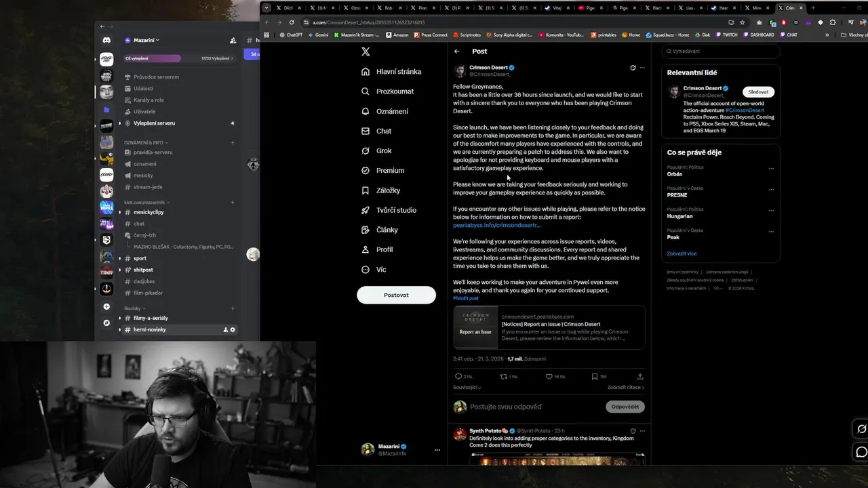Open Prozkoumat on X

tap(387, 91)
